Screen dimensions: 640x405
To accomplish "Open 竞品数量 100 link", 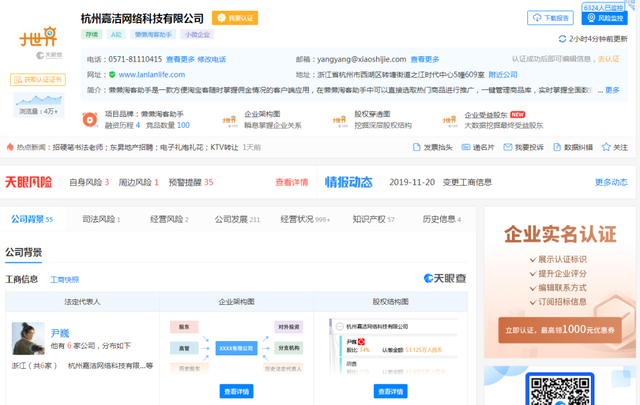I will (x=168, y=125).
